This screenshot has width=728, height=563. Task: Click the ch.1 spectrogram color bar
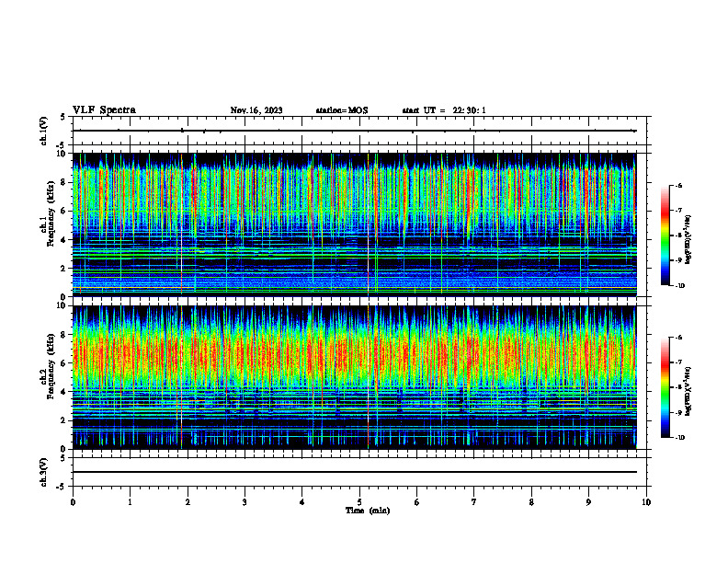[665, 236]
